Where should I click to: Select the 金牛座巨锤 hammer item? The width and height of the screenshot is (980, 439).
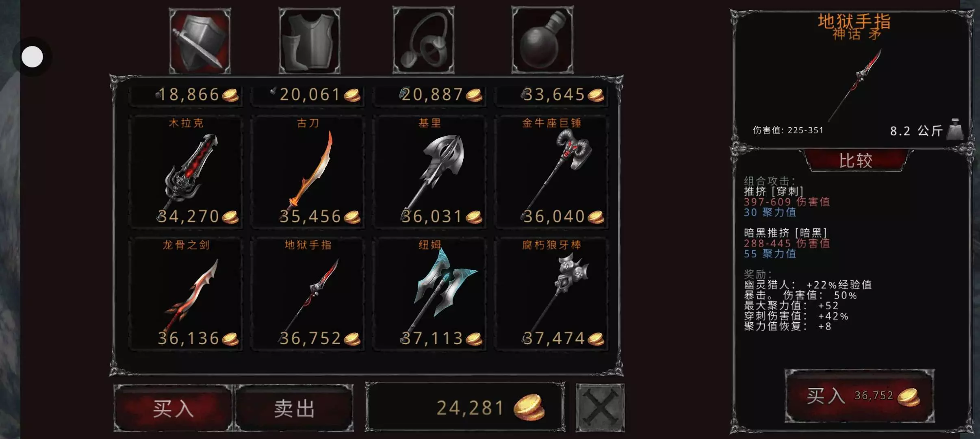(x=551, y=171)
